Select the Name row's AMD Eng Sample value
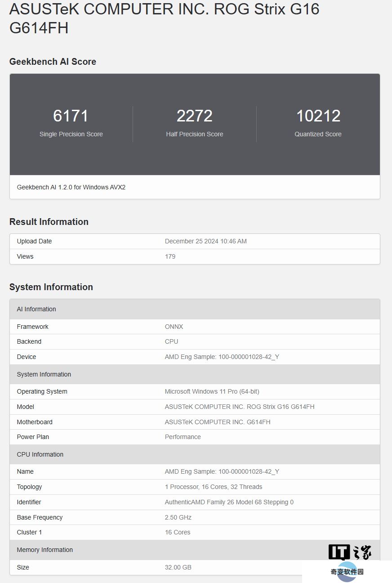The width and height of the screenshot is (392, 583). click(x=222, y=471)
